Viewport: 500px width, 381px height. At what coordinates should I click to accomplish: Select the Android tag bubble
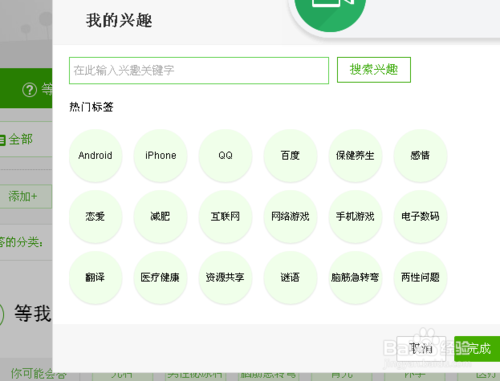[x=95, y=156]
